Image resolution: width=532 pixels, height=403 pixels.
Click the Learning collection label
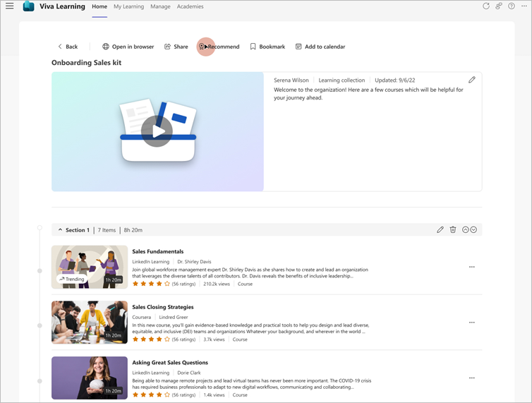pos(341,80)
